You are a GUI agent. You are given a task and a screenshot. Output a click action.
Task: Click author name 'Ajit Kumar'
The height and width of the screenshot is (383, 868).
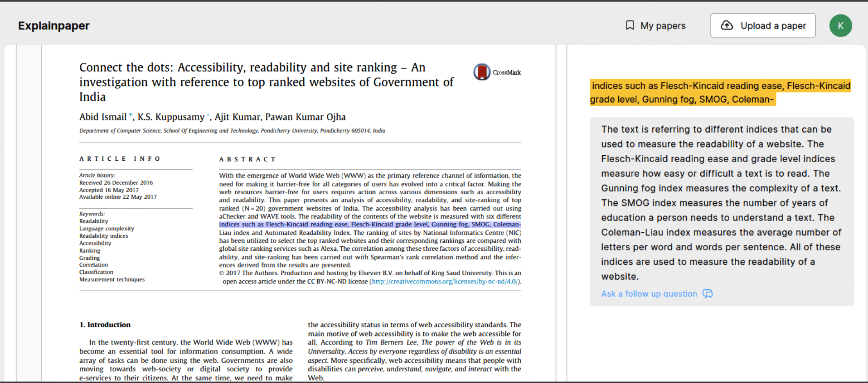click(x=237, y=117)
